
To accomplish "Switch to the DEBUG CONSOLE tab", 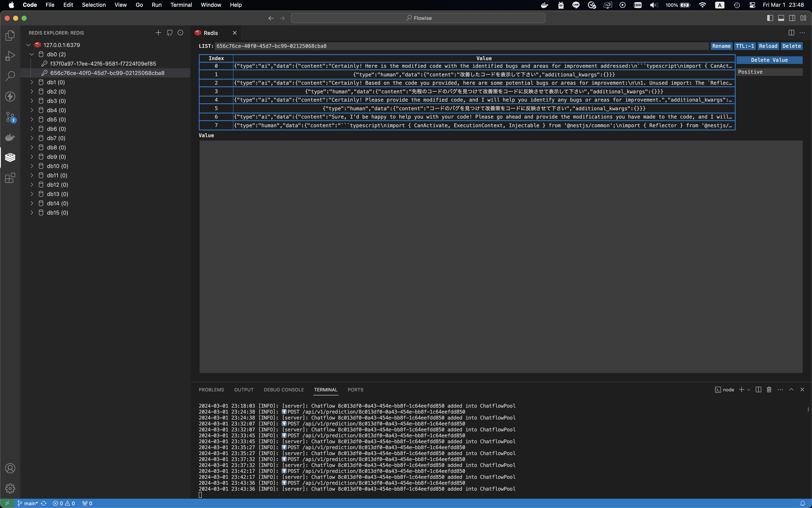I will click(284, 390).
